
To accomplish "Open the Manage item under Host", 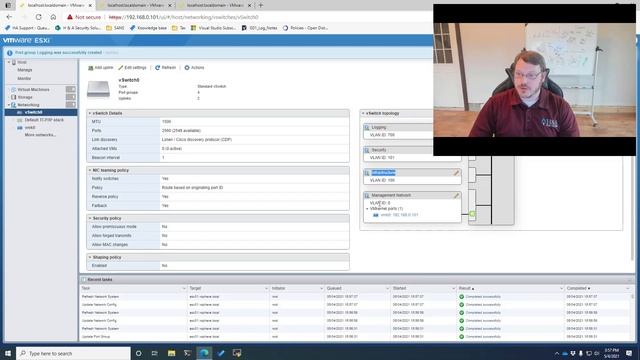I will (24, 70).
